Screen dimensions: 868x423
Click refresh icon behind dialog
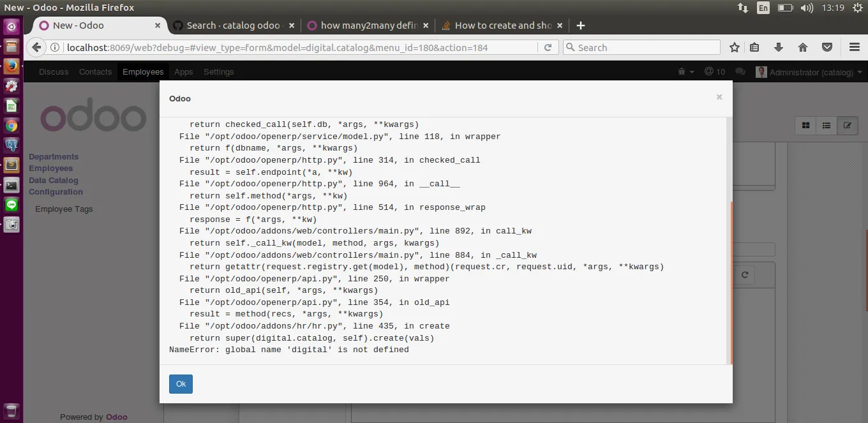(744, 276)
